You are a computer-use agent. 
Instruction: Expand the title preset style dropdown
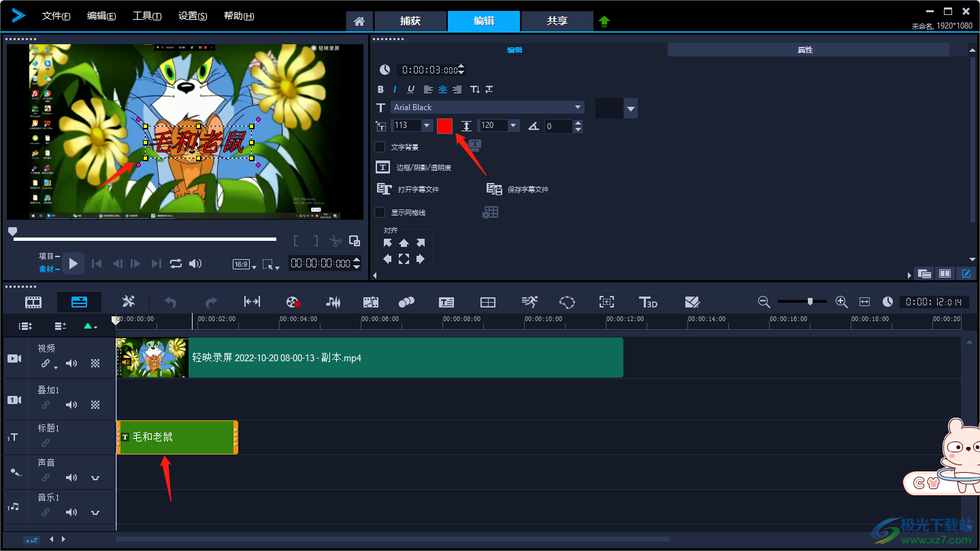coord(631,108)
